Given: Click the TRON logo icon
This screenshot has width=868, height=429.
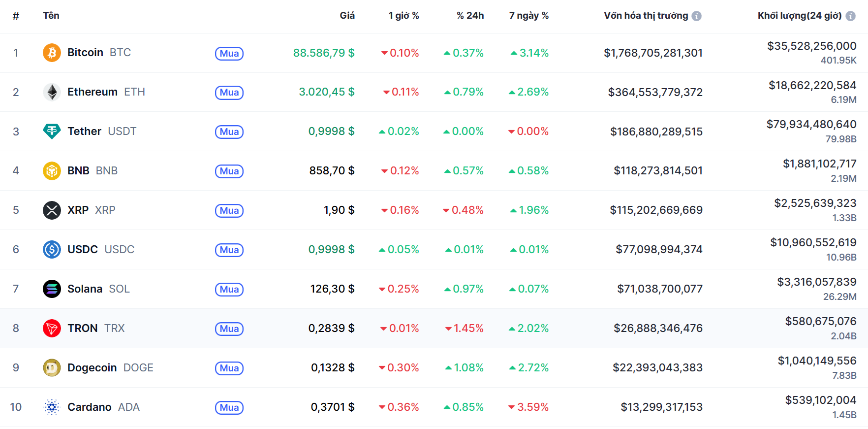Looking at the screenshot, I should click(52, 329).
